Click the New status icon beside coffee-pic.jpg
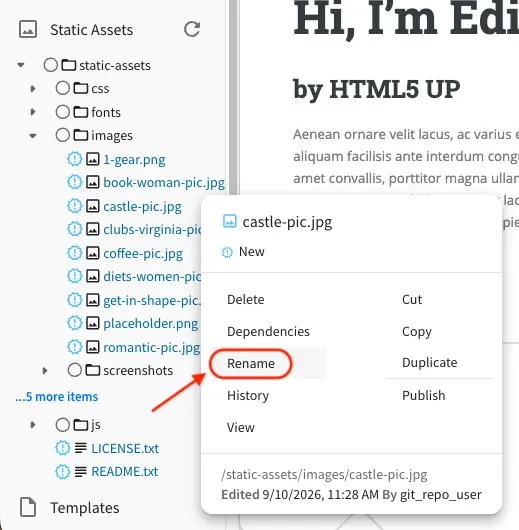The width and height of the screenshot is (519, 530). [x=74, y=253]
